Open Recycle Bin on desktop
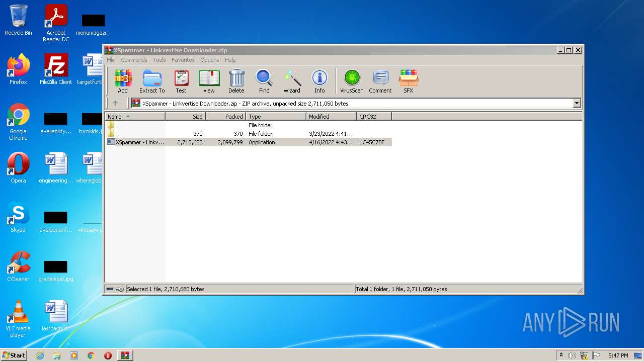 [18, 20]
